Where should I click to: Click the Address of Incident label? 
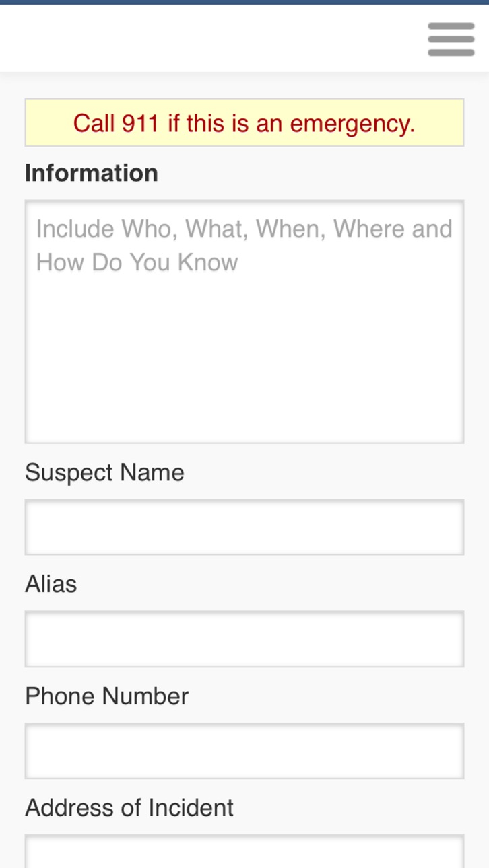coord(129,807)
